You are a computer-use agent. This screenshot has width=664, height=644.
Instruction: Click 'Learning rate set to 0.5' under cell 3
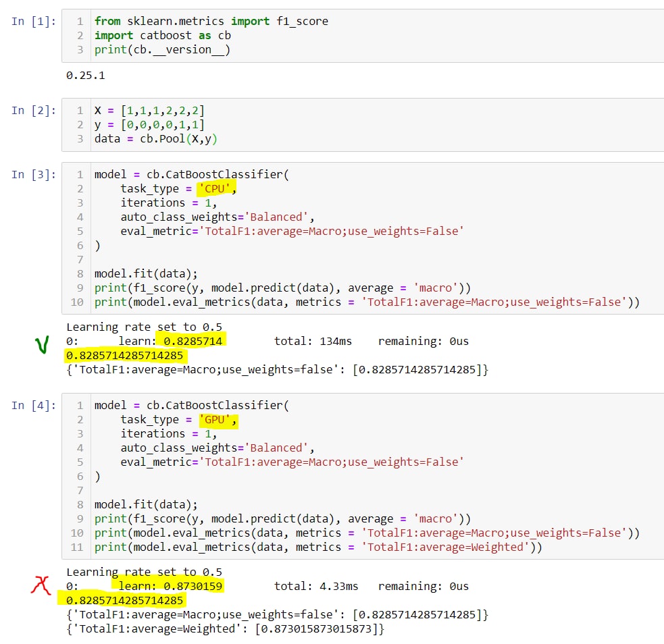[x=144, y=327]
